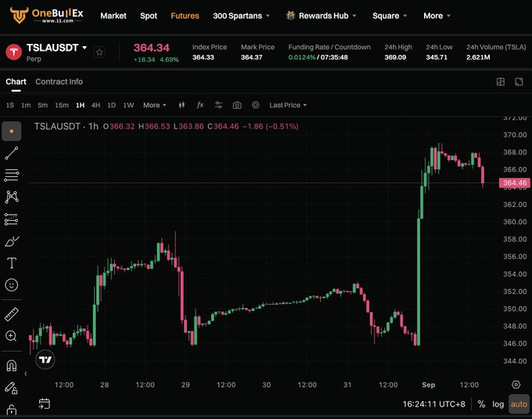Select the 1H timeframe
This screenshot has width=532, height=419.
80,105
